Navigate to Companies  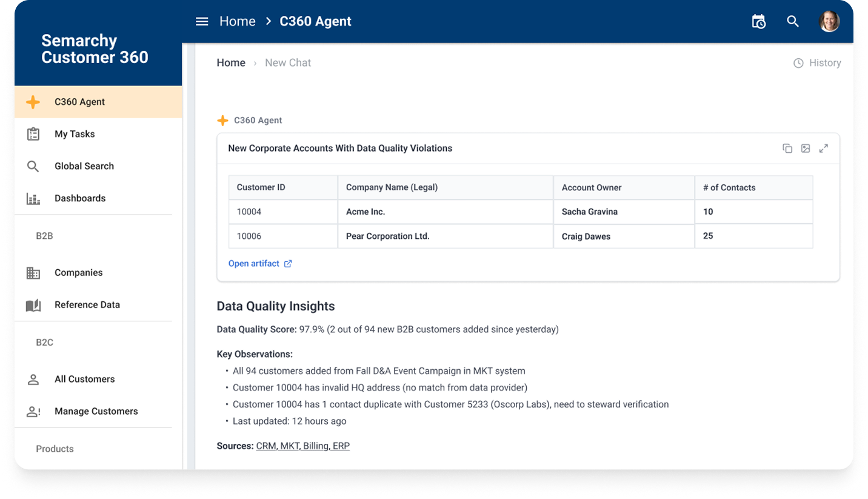[x=98, y=273]
